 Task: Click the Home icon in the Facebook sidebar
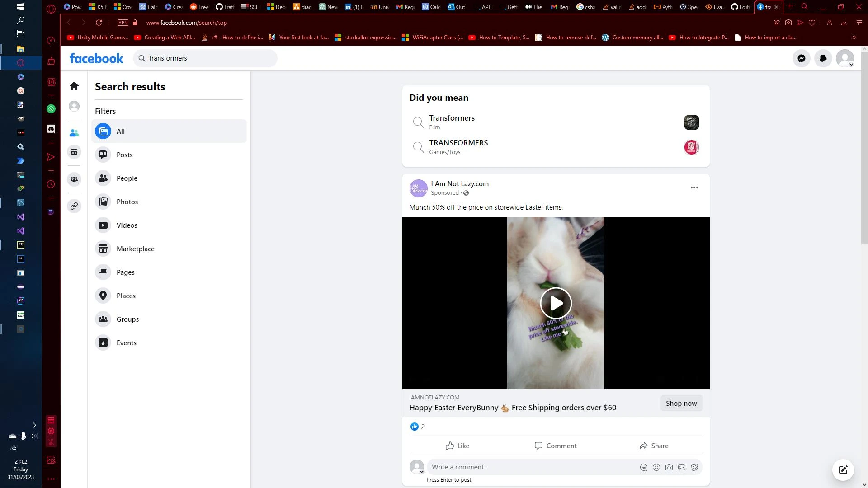(74, 86)
